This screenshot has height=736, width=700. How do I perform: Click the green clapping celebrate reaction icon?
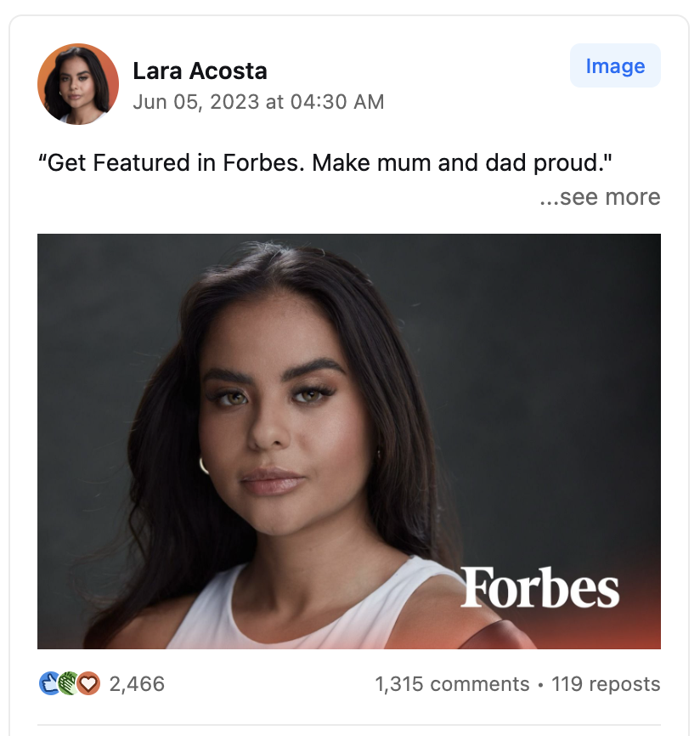tap(68, 682)
